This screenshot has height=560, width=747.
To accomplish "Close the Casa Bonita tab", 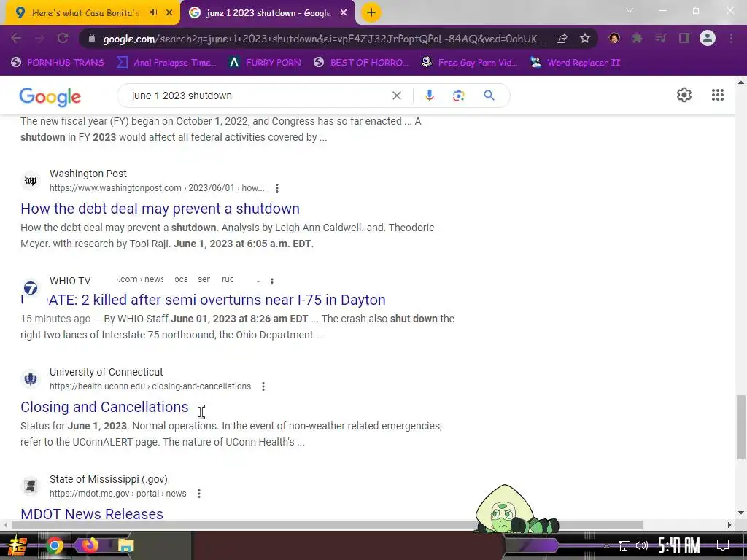I will [x=169, y=13].
